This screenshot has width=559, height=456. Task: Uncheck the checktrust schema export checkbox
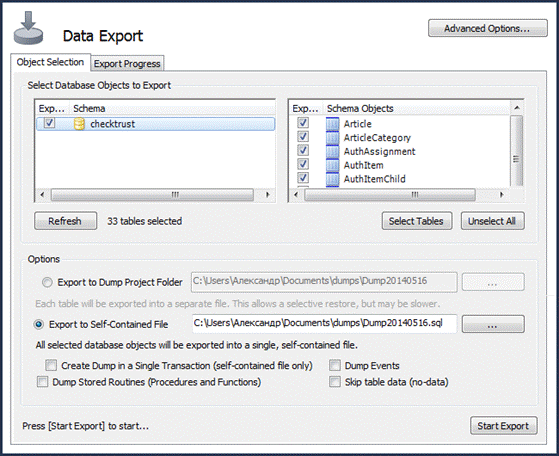point(49,123)
